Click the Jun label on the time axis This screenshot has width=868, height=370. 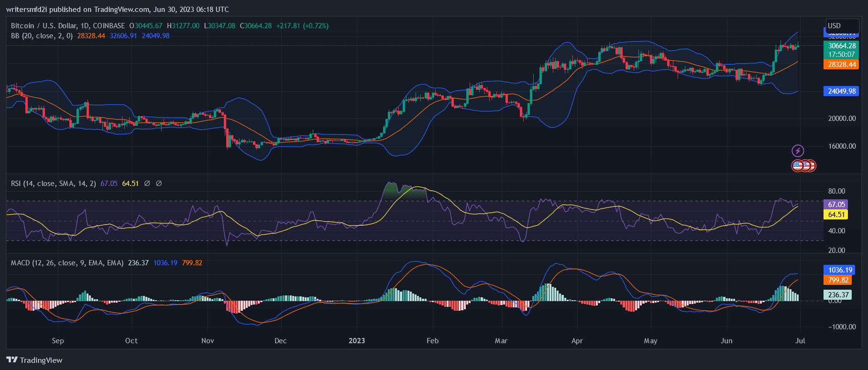tap(726, 341)
